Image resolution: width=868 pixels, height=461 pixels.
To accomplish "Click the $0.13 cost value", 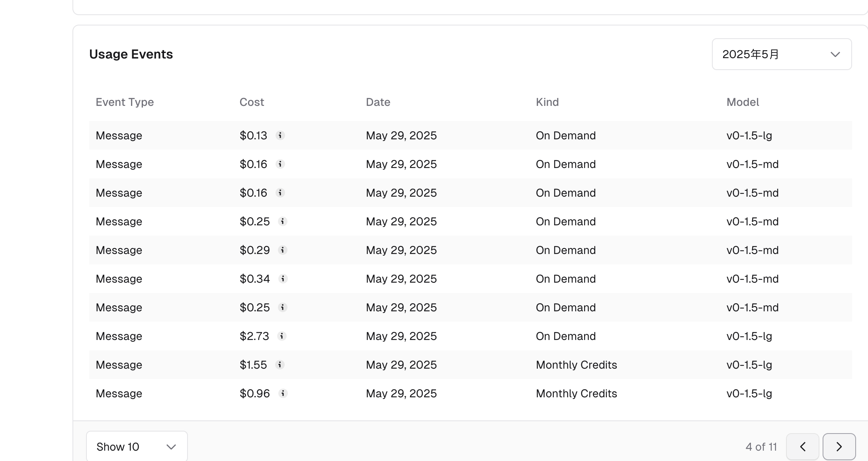I will [x=253, y=135].
